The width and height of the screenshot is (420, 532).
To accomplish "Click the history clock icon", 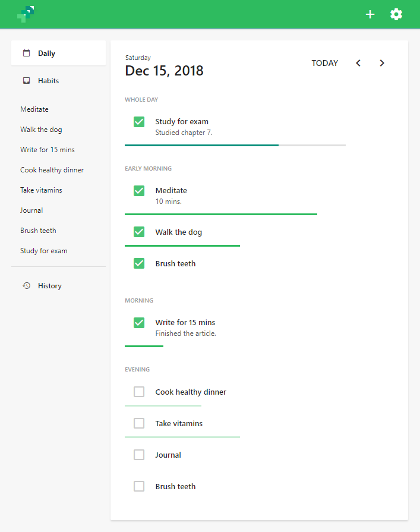I will (26, 286).
